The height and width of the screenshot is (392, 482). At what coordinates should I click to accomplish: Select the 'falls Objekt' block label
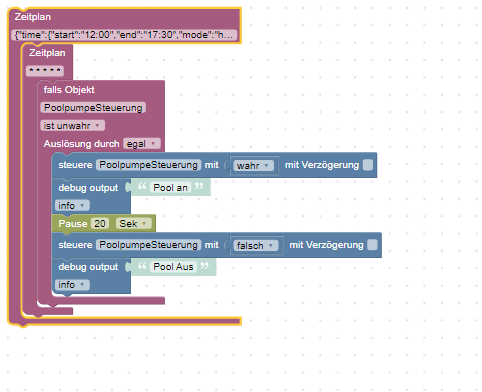point(69,90)
